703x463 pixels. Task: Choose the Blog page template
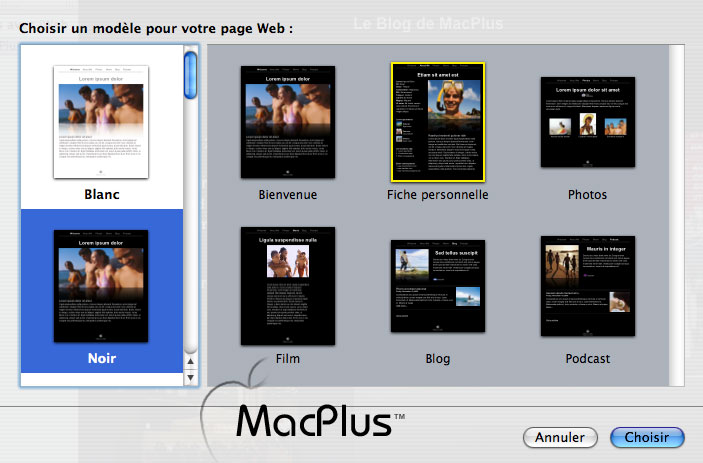tap(438, 286)
